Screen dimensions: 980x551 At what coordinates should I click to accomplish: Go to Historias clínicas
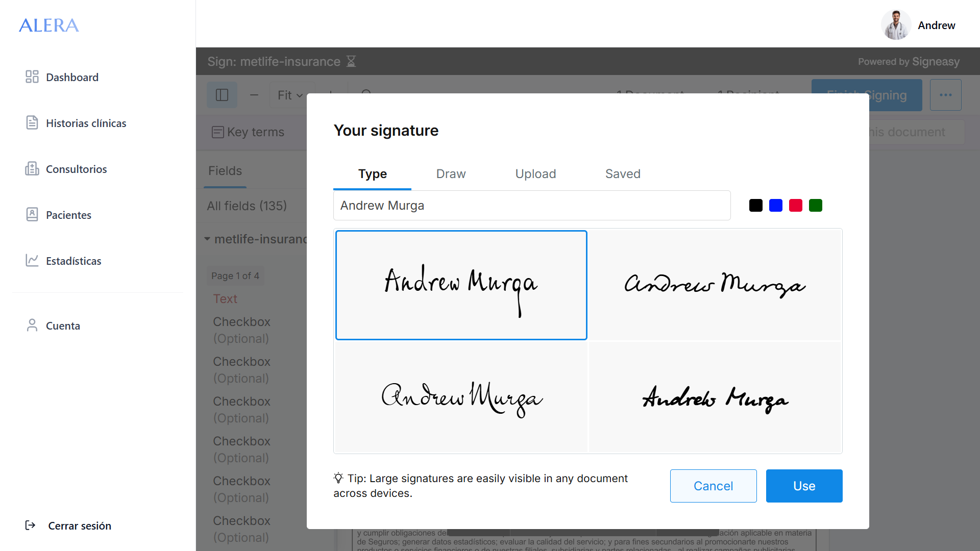86,123
